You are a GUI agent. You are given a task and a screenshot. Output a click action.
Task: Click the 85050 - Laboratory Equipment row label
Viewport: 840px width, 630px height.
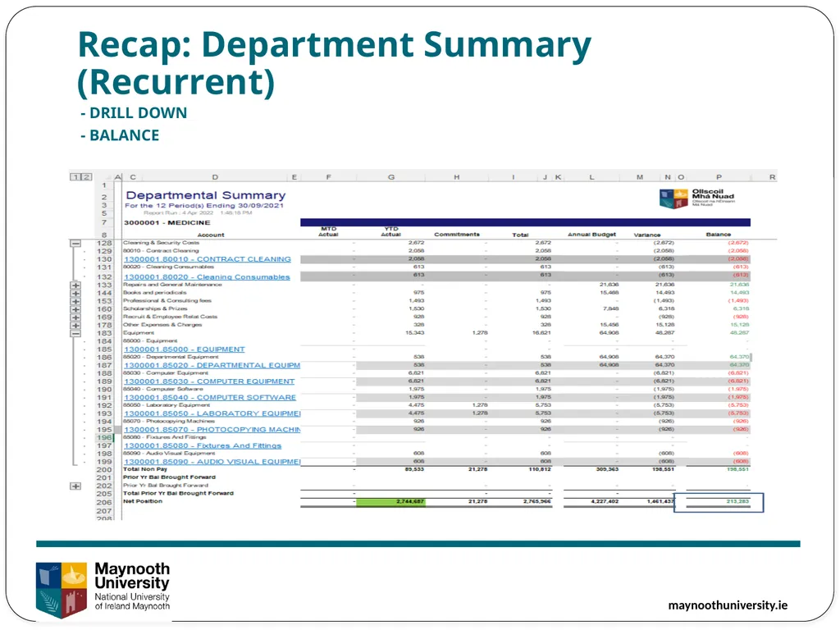pyautogui.click(x=167, y=405)
